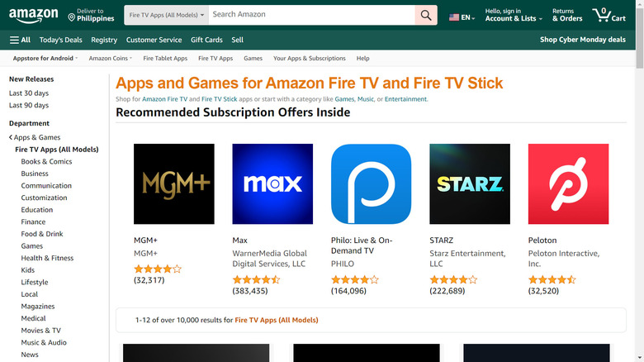Choose the Peloton app icon
Screen dimensions: 644x362
coord(568,183)
